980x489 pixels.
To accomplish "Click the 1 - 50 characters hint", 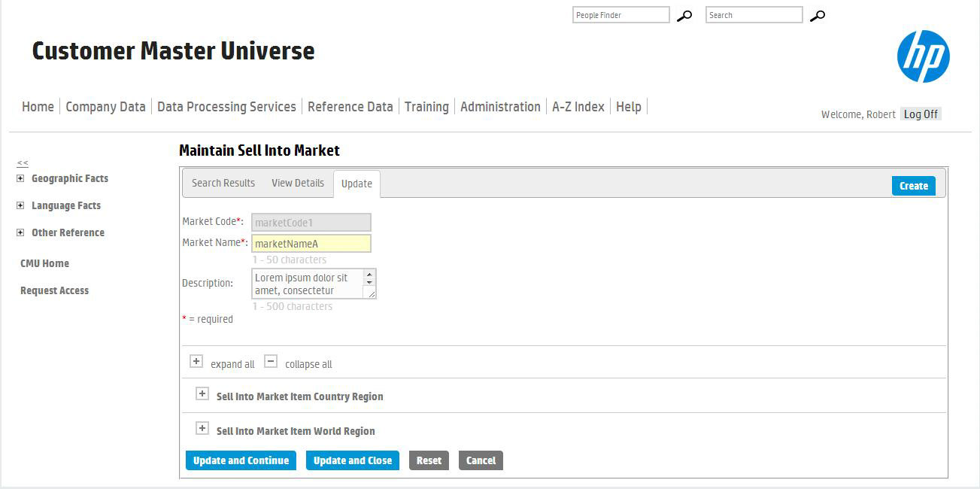I will click(290, 260).
